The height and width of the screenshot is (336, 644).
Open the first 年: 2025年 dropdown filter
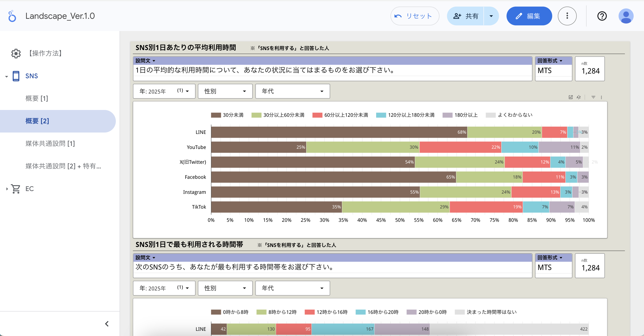[164, 91]
